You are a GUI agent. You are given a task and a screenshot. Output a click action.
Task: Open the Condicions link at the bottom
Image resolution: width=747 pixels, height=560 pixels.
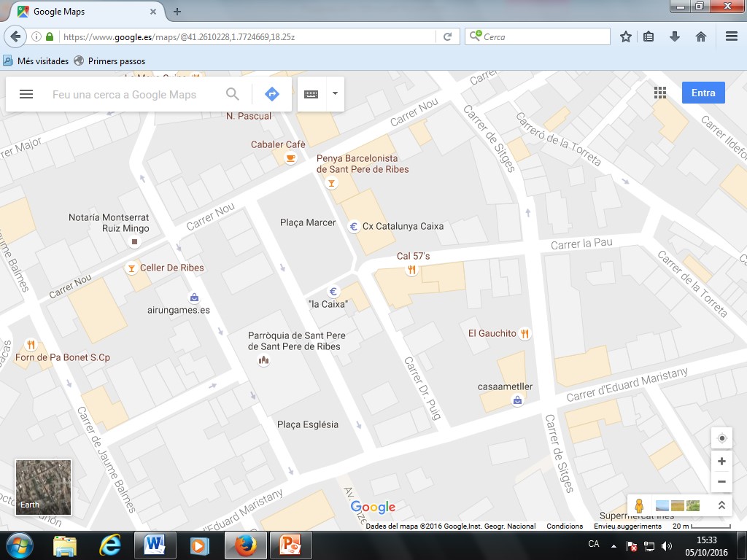565,526
